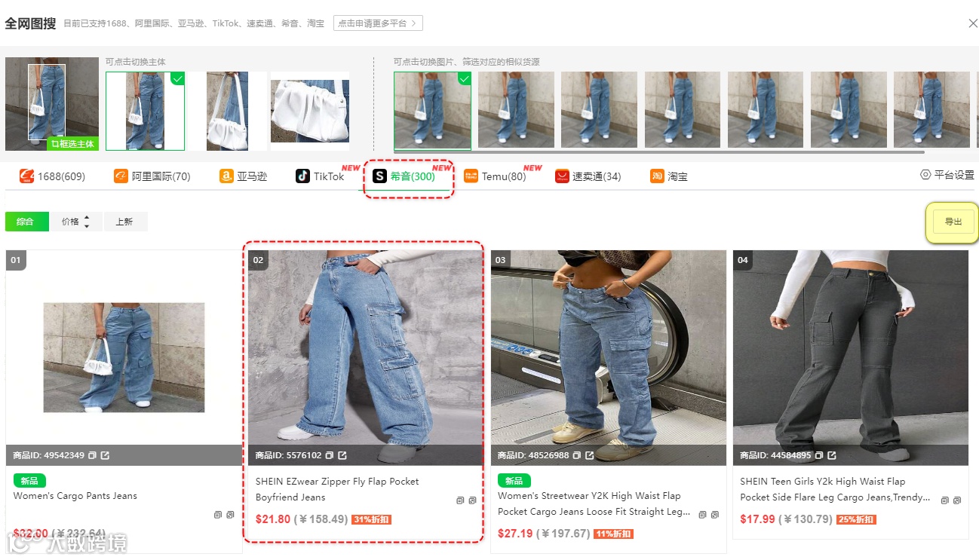The height and width of the screenshot is (560, 979).
Task: Click the 导出 export button
Action: pos(953,222)
